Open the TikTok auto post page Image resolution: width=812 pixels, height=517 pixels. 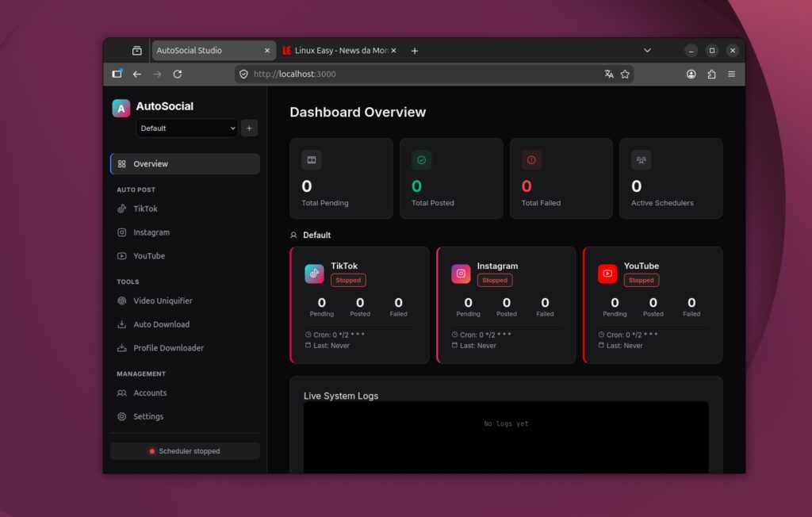pos(185,209)
